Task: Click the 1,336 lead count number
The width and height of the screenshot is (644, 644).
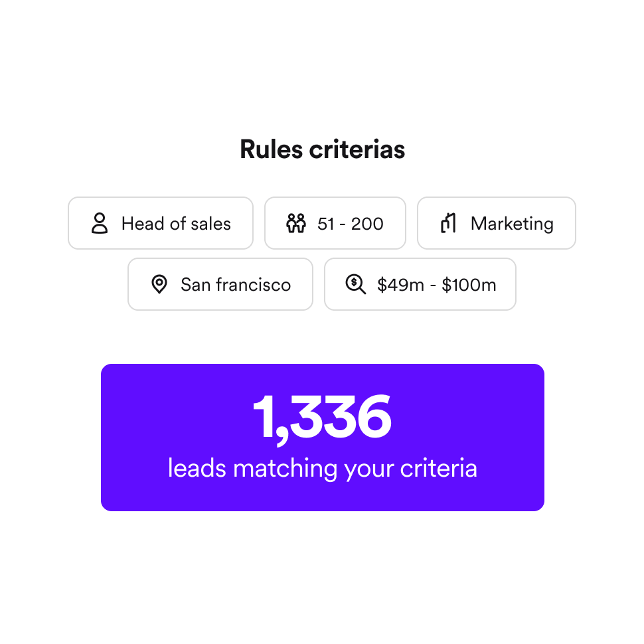Action: coord(323,418)
